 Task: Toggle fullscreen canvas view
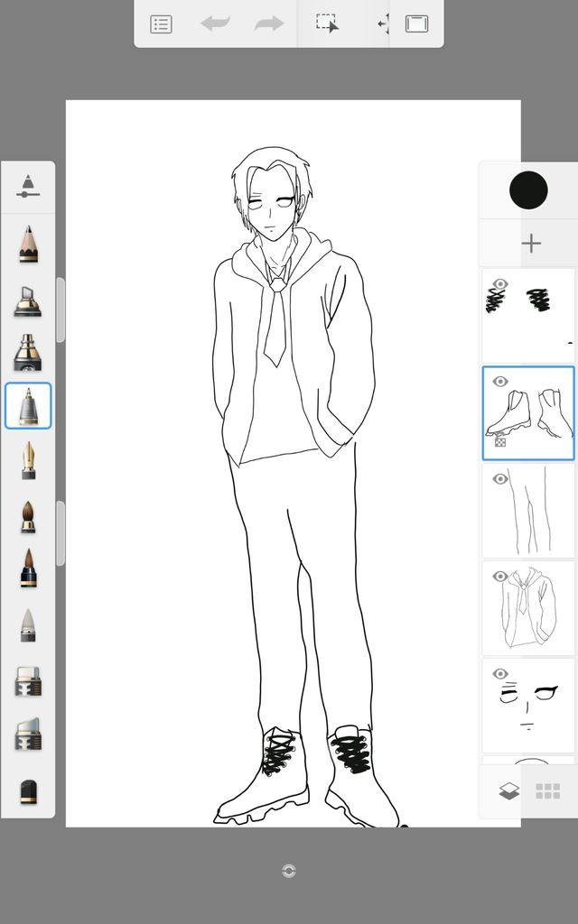coord(416,23)
